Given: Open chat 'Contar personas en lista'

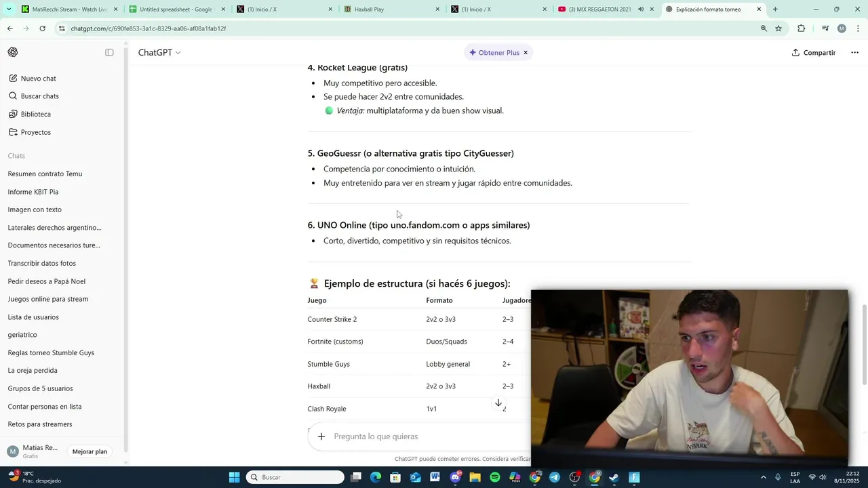Looking at the screenshot, I should tap(45, 407).
